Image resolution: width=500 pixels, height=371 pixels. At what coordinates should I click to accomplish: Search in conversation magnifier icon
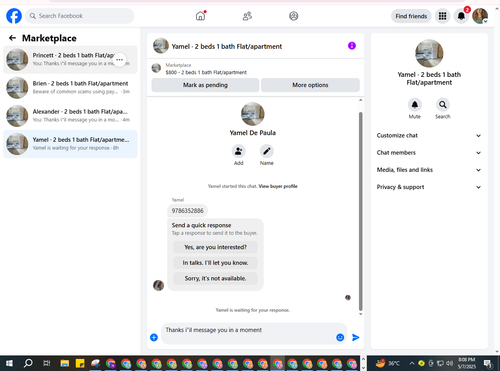click(443, 105)
